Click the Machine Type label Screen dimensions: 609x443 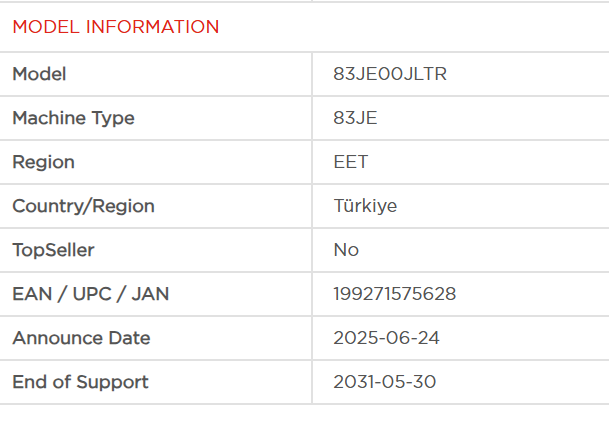73,118
